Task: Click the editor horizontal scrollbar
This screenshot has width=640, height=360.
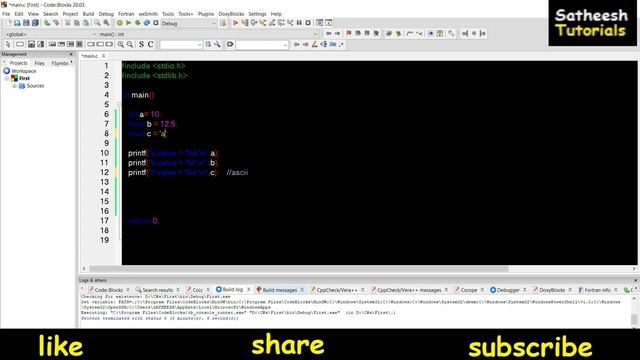Action: pyautogui.click(x=299, y=269)
